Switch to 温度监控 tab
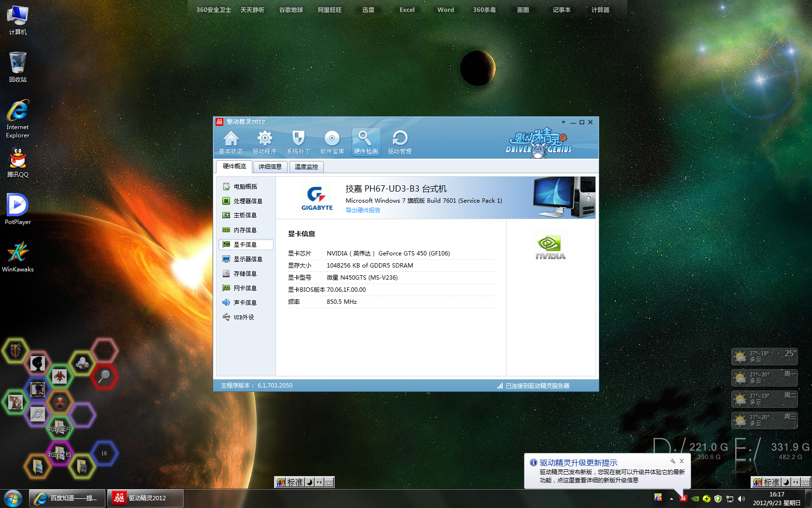This screenshot has height=508, width=812. [x=306, y=167]
